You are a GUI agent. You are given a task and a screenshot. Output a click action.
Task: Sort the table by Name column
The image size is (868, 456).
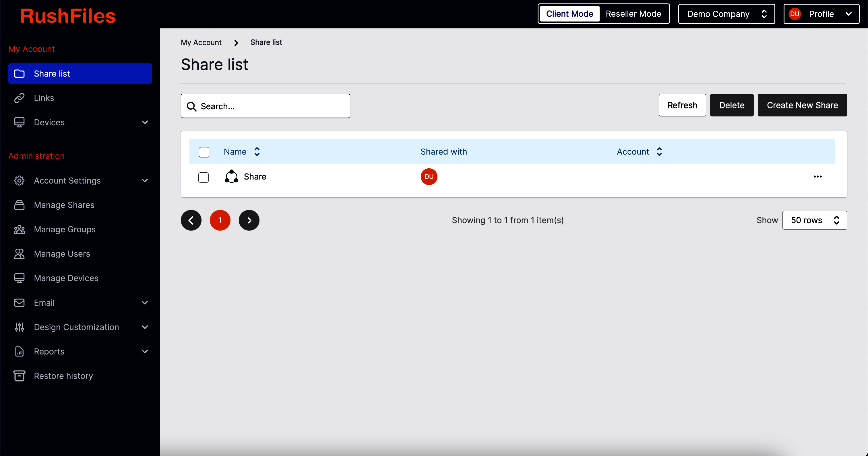tap(257, 151)
